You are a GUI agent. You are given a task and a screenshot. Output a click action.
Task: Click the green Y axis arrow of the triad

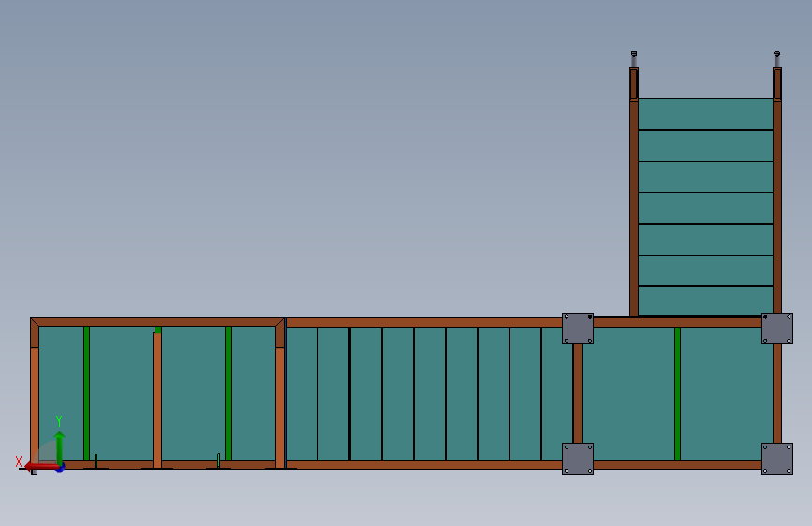[60, 447]
